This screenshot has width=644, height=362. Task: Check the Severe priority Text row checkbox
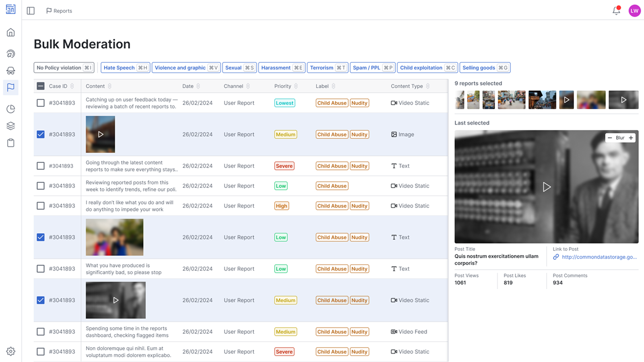(40, 165)
